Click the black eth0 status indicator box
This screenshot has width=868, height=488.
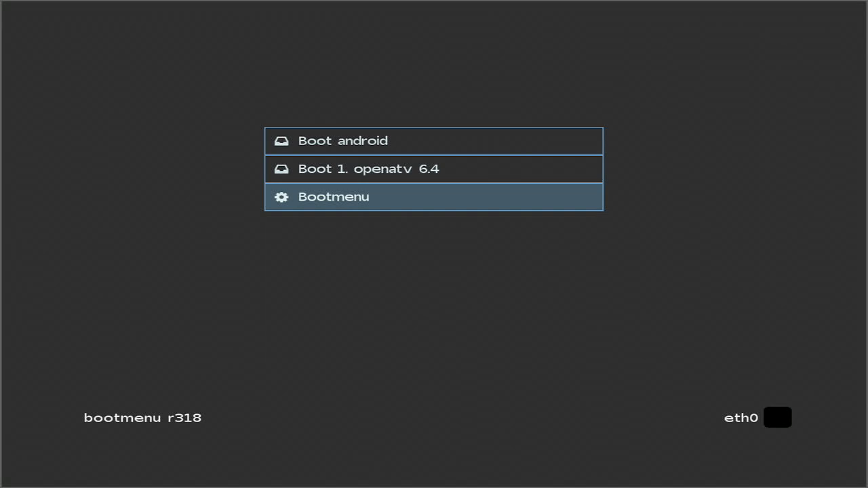[778, 418]
